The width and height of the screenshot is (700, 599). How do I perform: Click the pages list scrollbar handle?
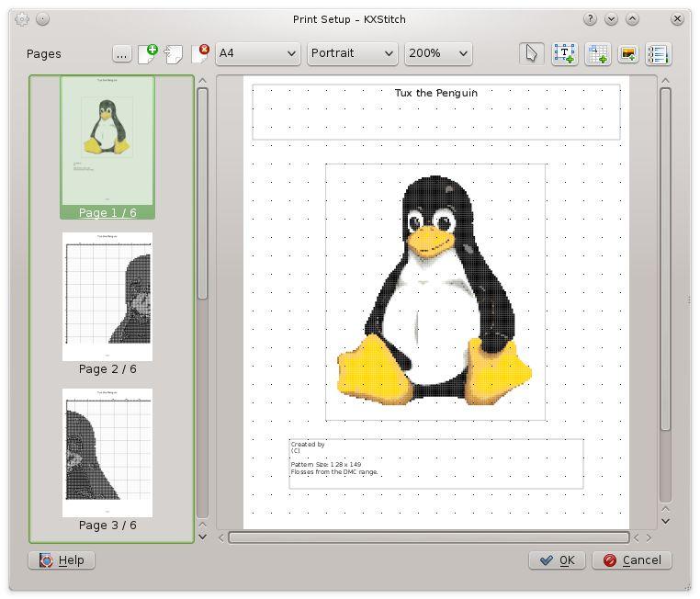(203, 193)
